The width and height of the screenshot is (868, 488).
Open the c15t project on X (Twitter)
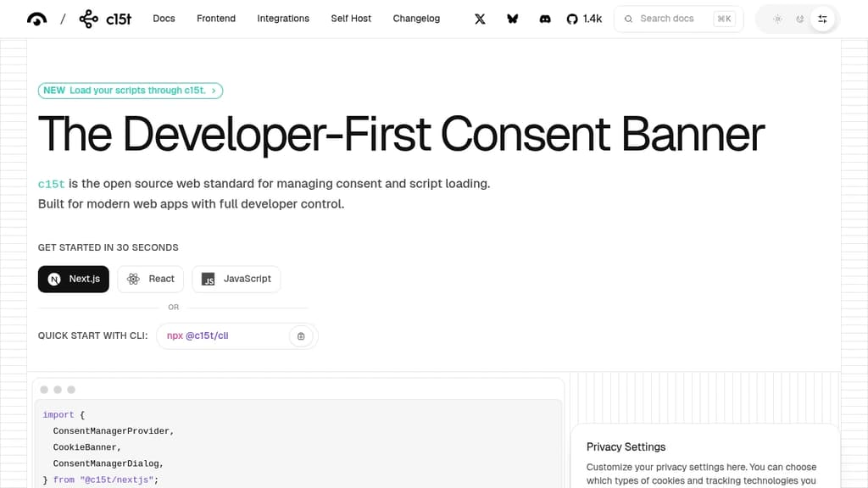coord(480,19)
